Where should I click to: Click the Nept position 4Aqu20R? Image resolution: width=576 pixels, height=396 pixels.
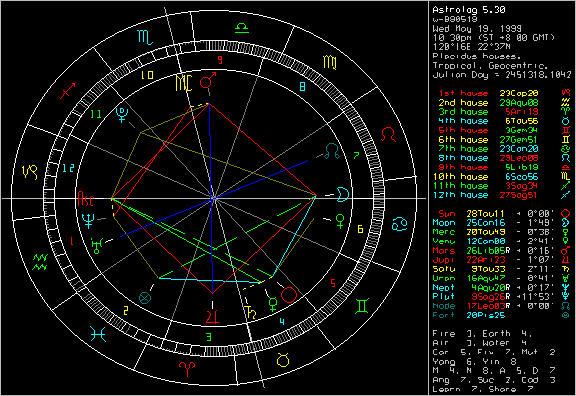click(491, 288)
